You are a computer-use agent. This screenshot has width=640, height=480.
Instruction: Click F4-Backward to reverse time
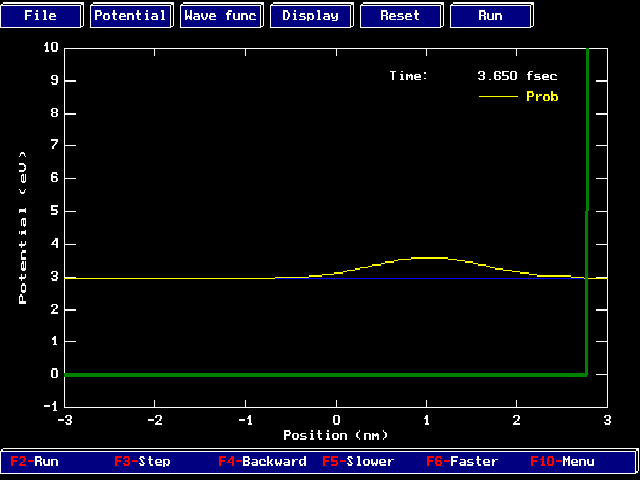tap(262, 462)
